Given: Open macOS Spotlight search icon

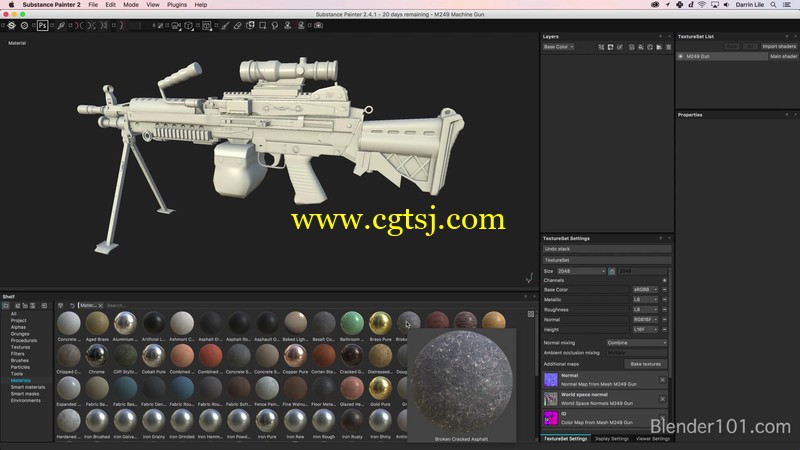Looking at the screenshot, I should [x=773, y=5].
